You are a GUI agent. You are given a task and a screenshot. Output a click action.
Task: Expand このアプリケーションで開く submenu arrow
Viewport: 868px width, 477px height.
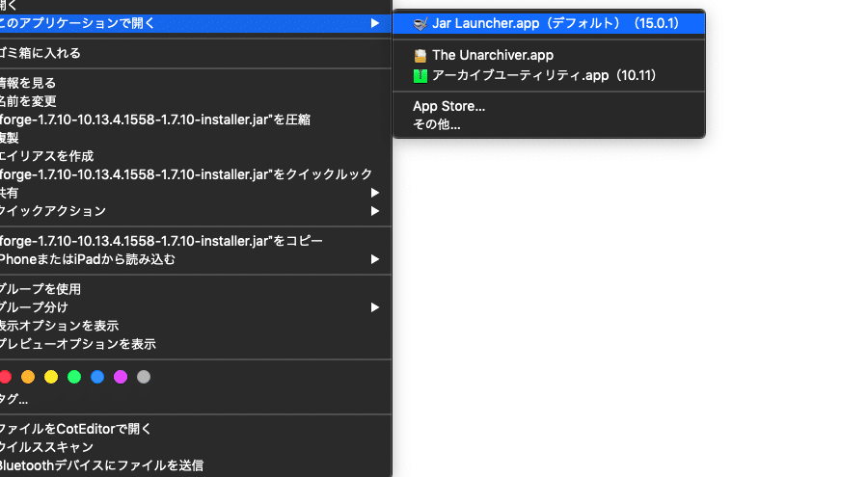375,23
